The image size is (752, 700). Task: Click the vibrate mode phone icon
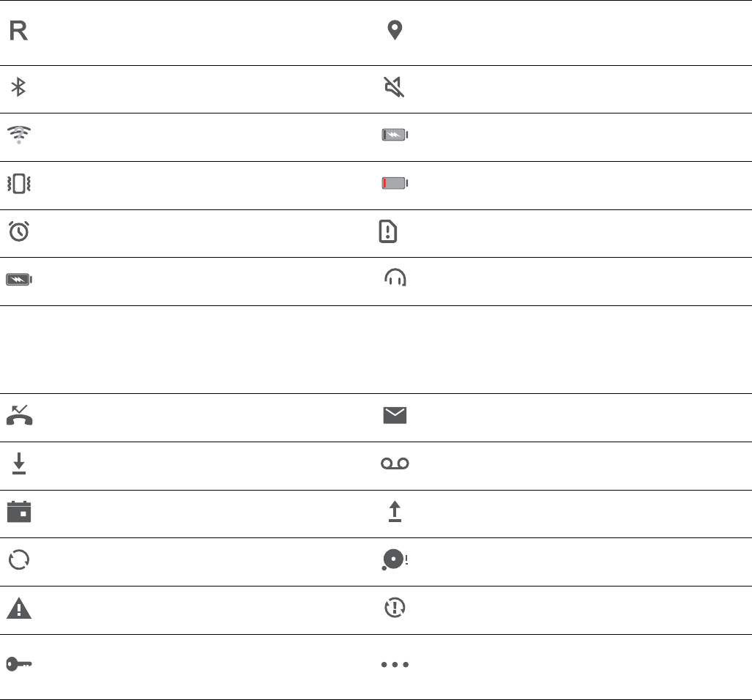point(19,184)
